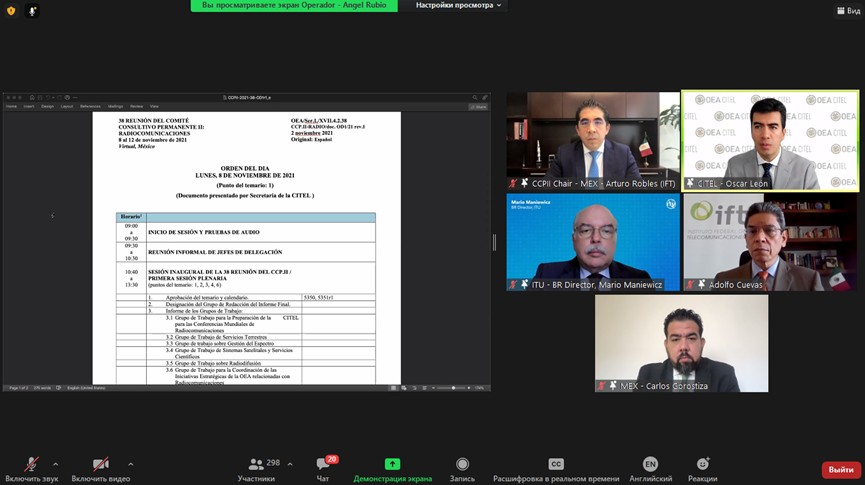Change layout using Вид button
Viewport: 865px width, 485px height.
[x=848, y=10]
